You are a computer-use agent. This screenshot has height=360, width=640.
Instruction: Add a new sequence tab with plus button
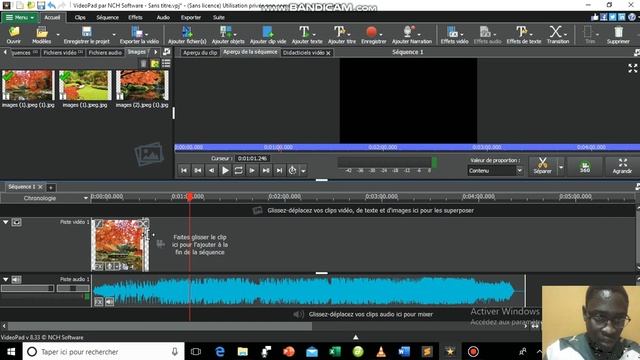51,188
